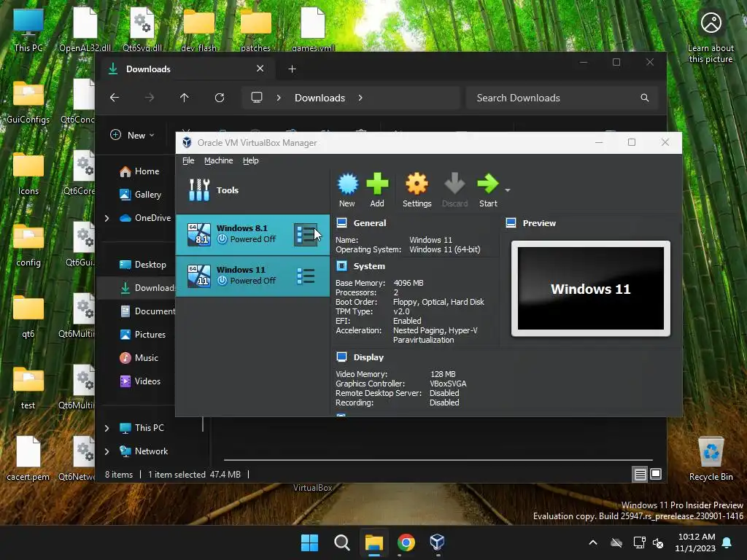
Task: Go back in File Explorer
Action: pos(115,98)
